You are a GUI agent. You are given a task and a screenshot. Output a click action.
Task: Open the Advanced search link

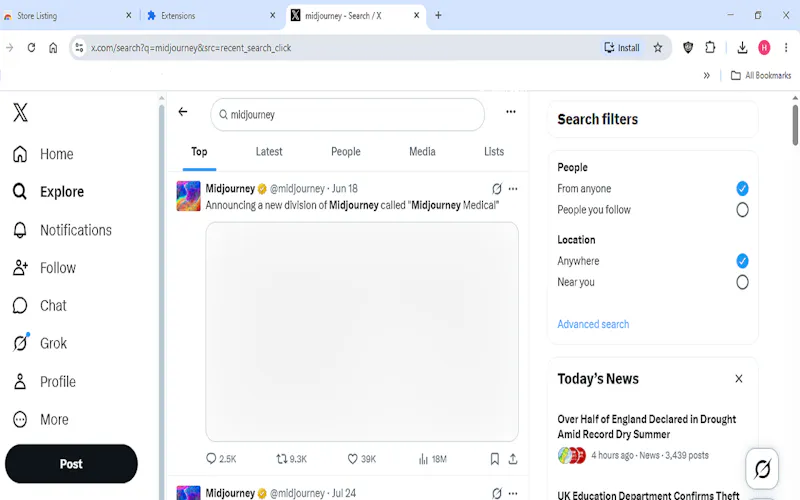tap(593, 324)
